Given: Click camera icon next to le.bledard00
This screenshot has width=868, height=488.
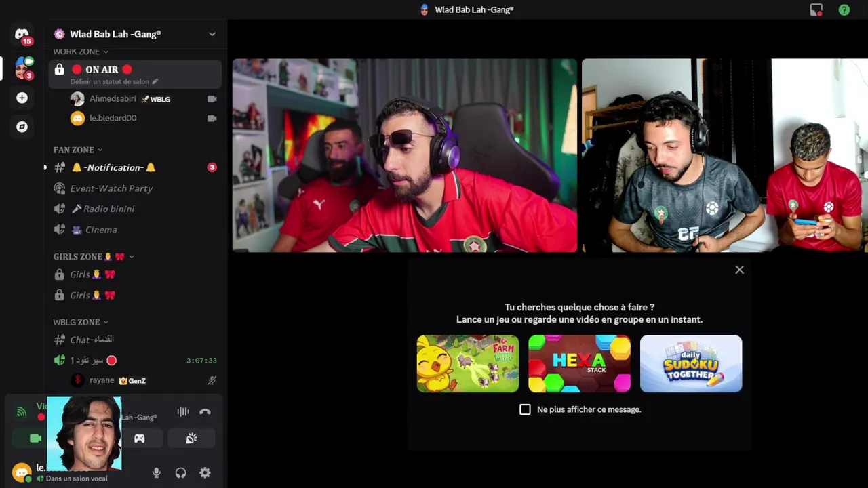Looking at the screenshot, I should 212,118.
